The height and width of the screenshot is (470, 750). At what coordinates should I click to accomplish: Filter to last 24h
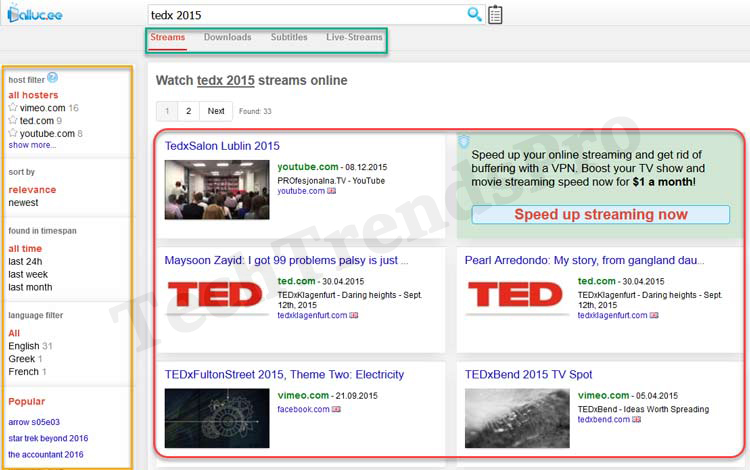pyautogui.click(x=25, y=262)
